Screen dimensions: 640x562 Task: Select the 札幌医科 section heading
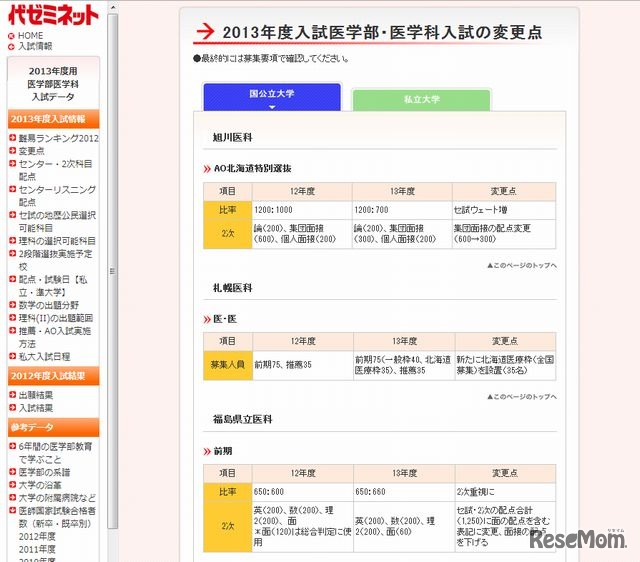pos(233,288)
